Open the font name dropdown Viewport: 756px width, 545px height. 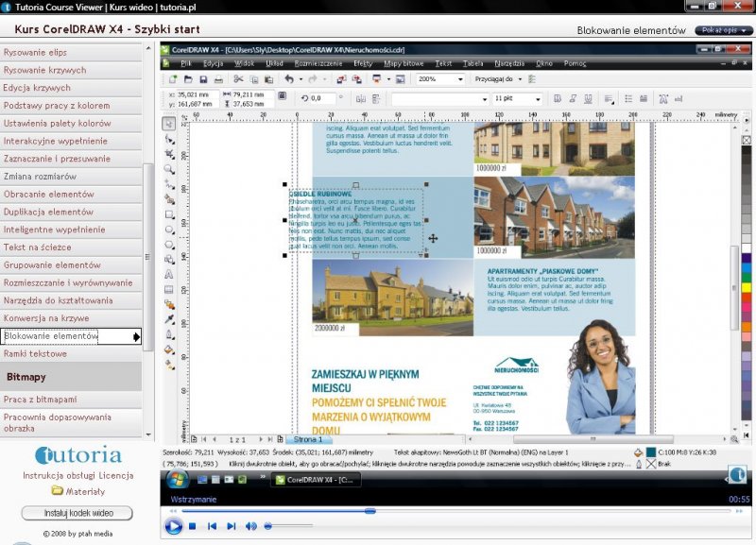484,99
